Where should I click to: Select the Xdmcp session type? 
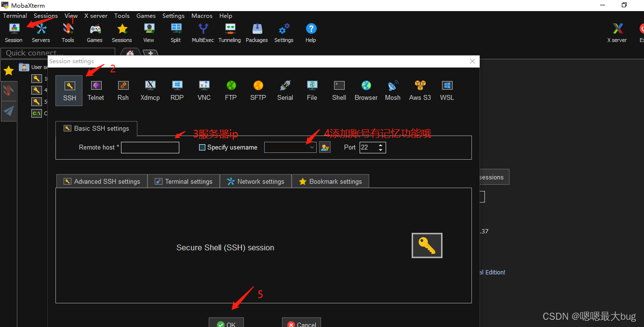pyautogui.click(x=150, y=91)
